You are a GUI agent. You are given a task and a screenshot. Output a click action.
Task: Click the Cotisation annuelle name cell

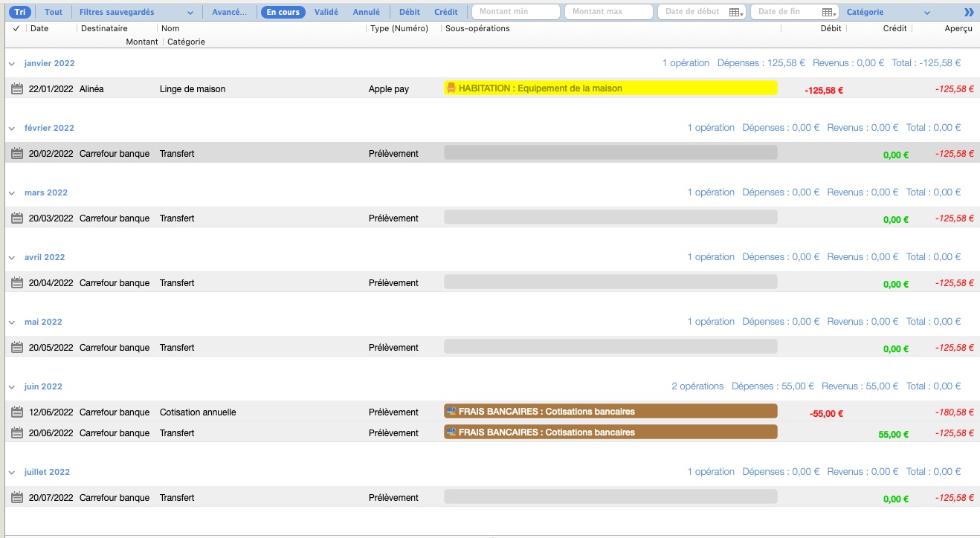198,412
